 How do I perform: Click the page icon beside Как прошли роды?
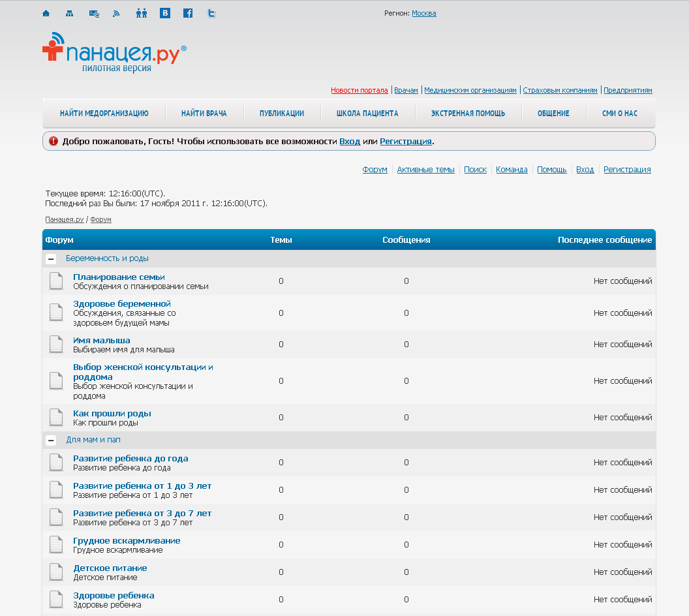56,418
